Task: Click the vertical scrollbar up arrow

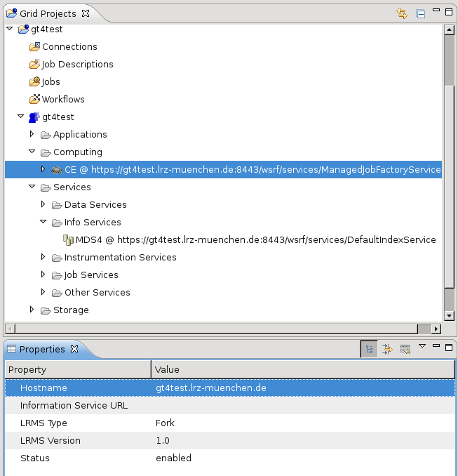Action: (449, 29)
